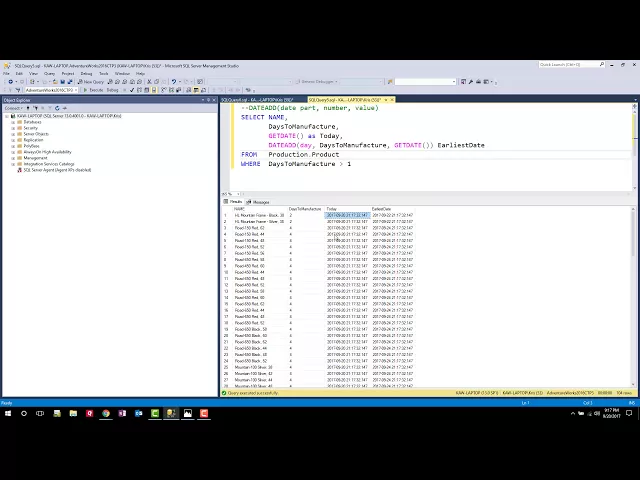The width and height of the screenshot is (640, 480).
Task: Click the Photos taskbar icon
Action: point(187,413)
